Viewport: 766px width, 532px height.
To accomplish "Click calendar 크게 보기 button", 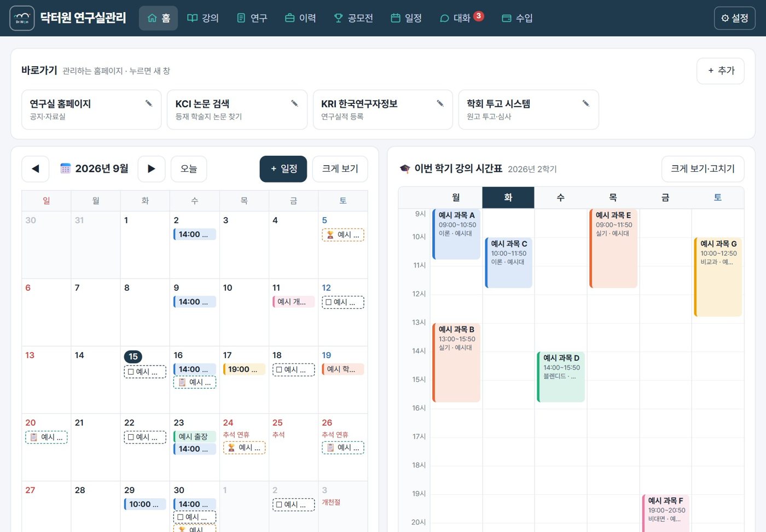I will pyautogui.click(x=340, y=169).
